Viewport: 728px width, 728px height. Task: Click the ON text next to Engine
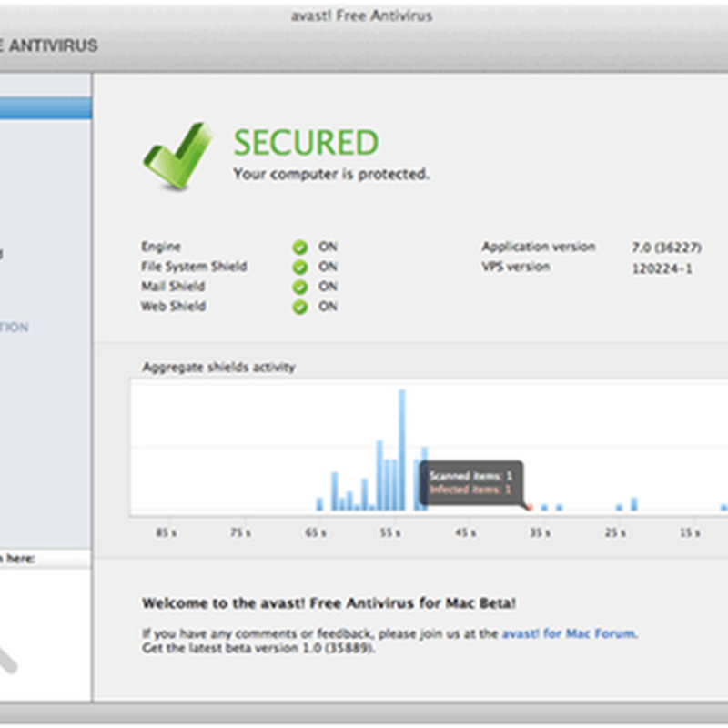tap(328, 247)
